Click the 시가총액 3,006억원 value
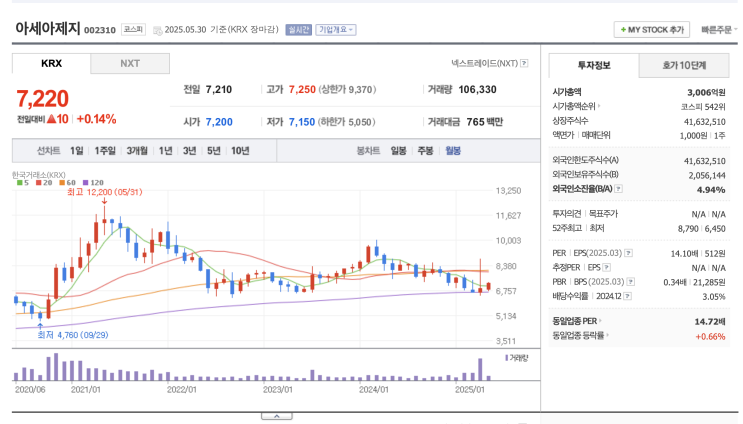Image resolution: width=743 pixels, height=424 pixels. click(706, 92)
